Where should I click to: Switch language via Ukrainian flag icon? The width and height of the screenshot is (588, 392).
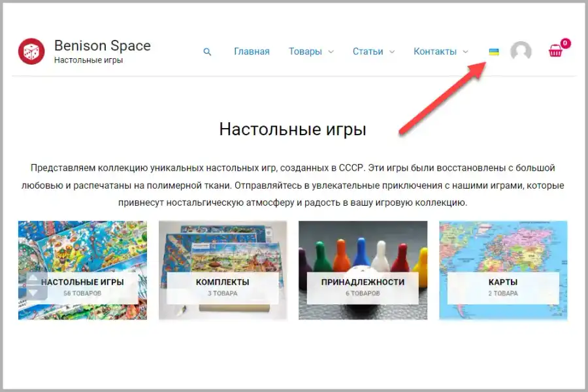click(494, 52)
